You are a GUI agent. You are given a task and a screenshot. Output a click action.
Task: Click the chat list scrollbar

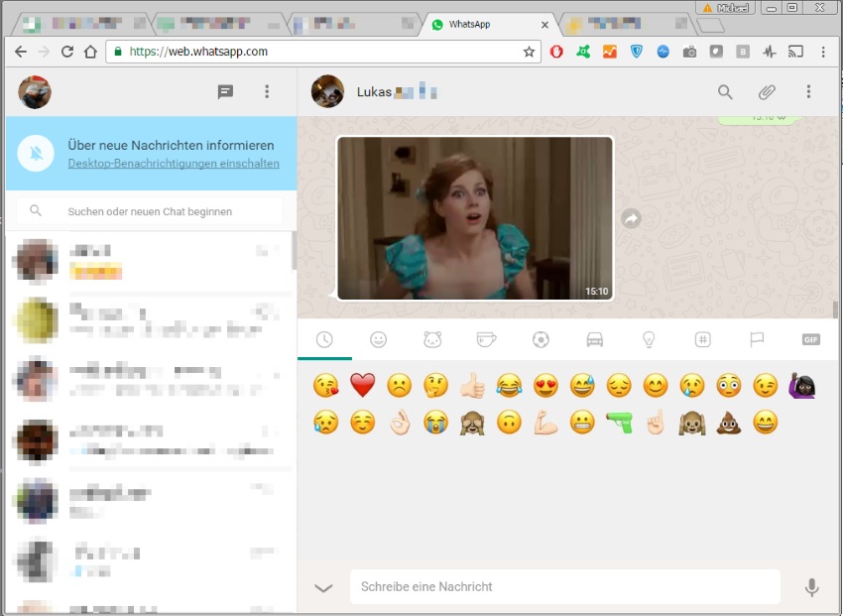click(294, 251)
